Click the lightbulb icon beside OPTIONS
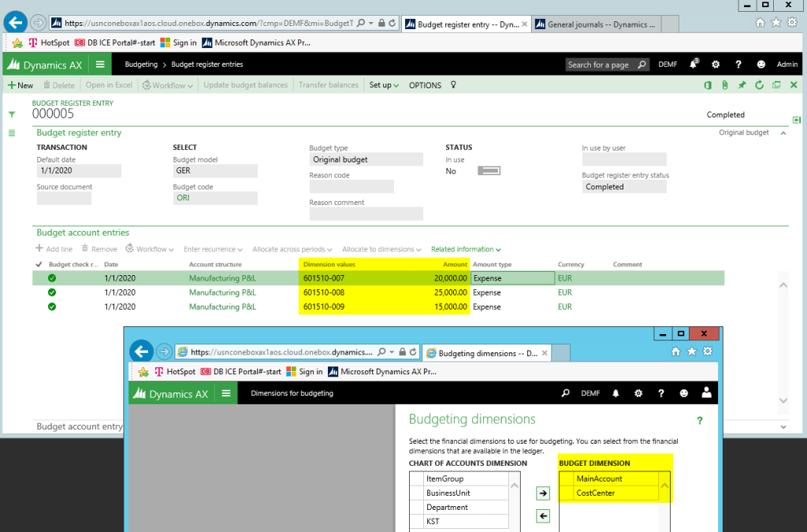This screenshot has height=532, width=807. pyautogui.click(x=452, y=84)
